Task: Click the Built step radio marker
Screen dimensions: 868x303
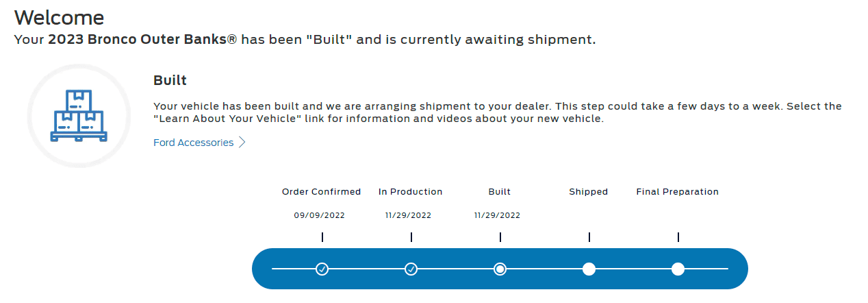Action: click(500, 269)
